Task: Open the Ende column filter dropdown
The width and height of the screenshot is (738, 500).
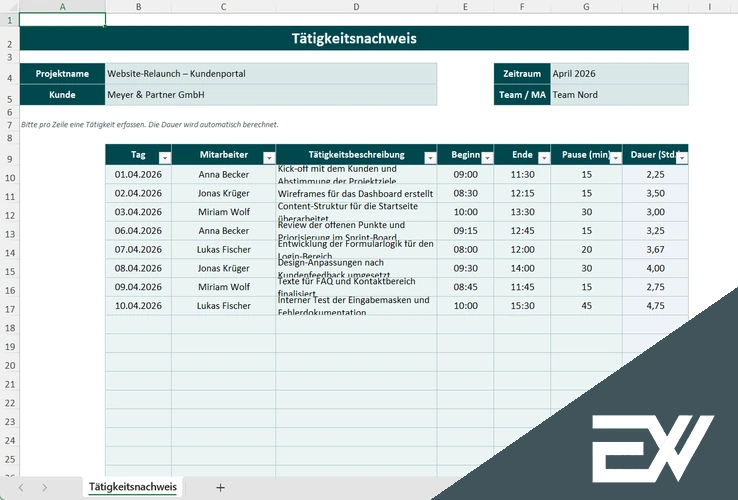Action: [544, 158]
